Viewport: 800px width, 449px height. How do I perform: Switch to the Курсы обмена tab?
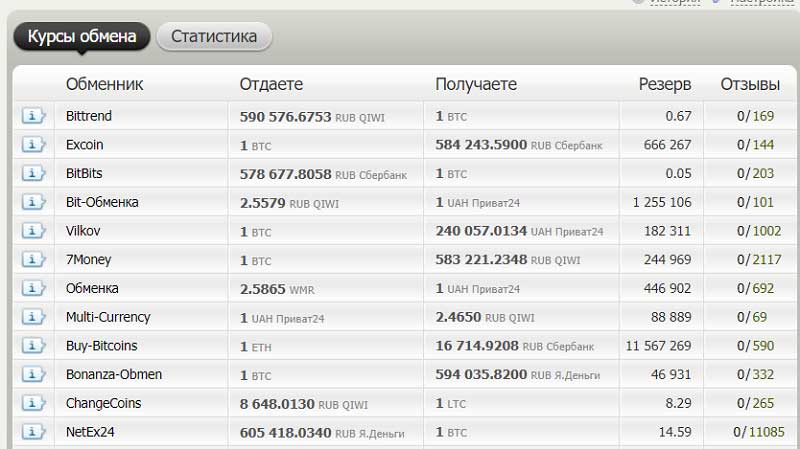point(82,36)
